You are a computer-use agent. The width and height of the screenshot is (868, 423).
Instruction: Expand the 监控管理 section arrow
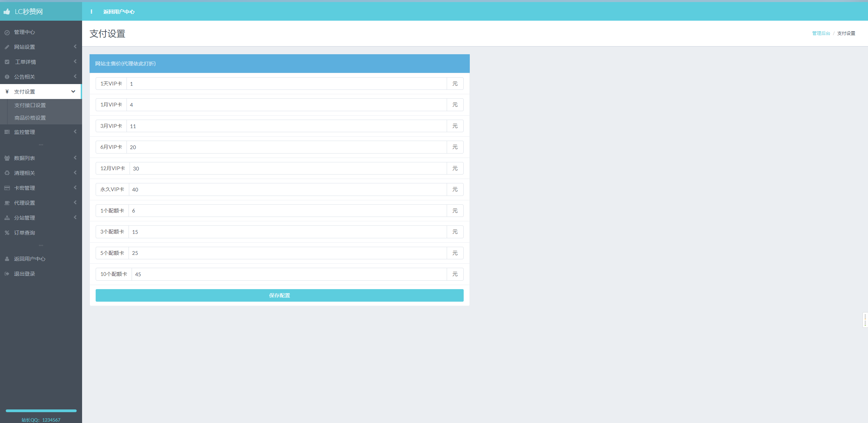75,132
